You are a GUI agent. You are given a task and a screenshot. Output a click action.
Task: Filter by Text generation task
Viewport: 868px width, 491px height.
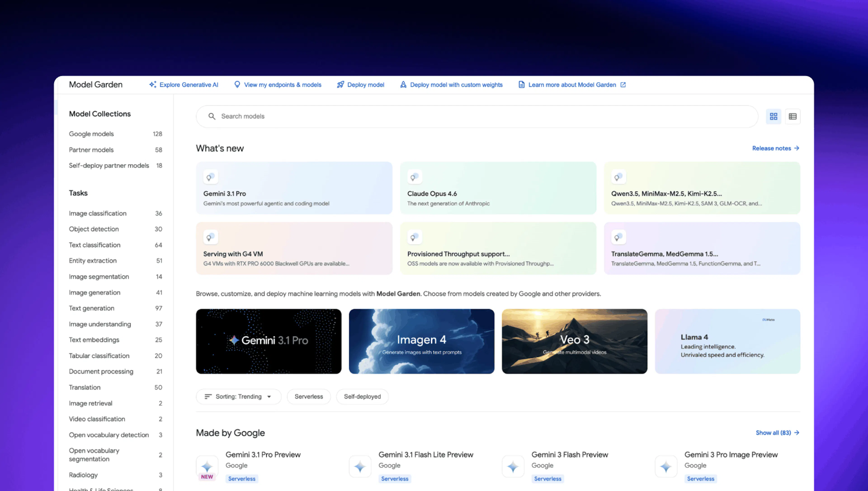[116, 308]
